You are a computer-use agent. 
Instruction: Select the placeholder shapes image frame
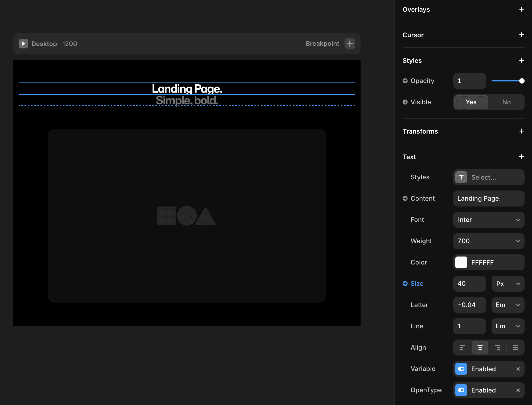[x=187, y=216]
